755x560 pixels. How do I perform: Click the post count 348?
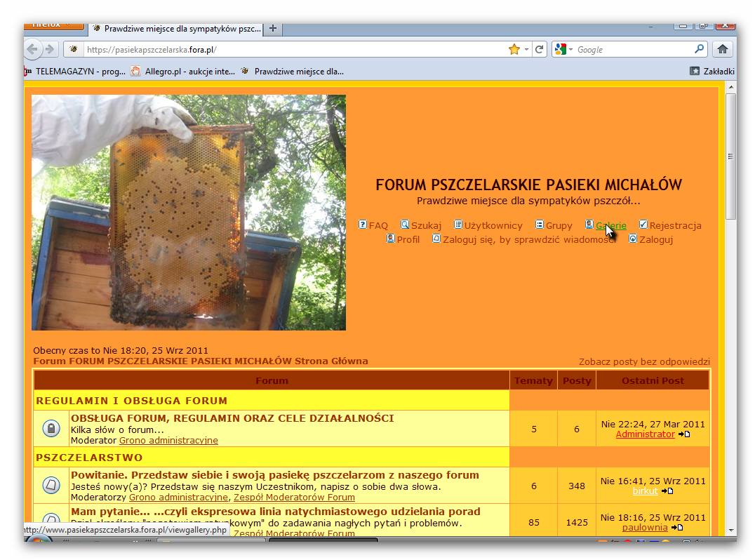pos(577,486)
